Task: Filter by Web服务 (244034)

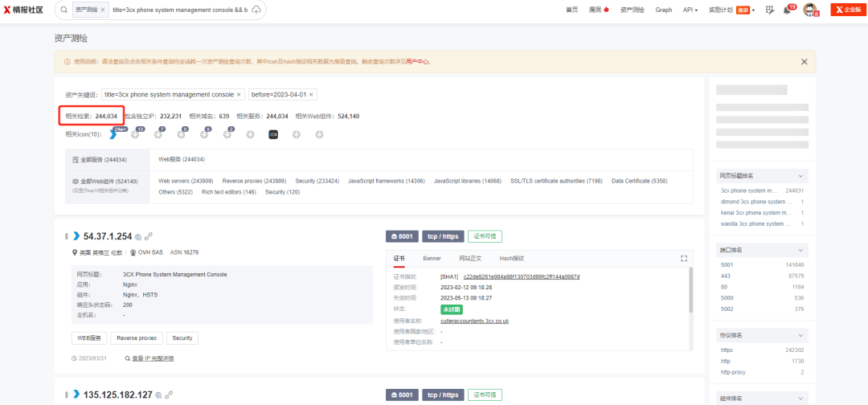Action: coord(182,159)
